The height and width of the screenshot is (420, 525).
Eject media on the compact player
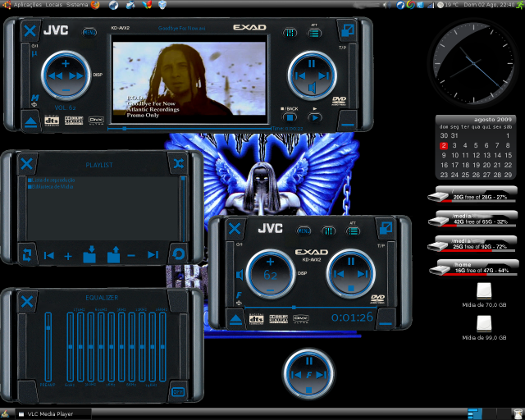[236, 320]
